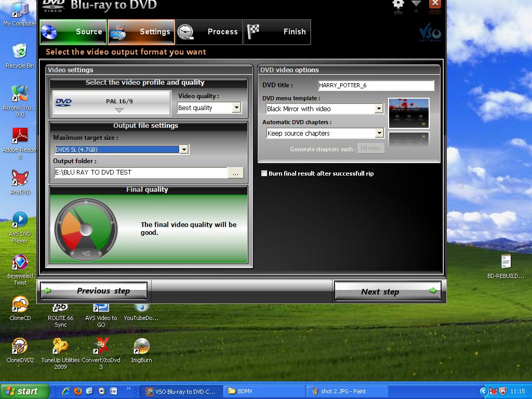Open the PAL 16/9 video profile selector
This screenshot has width=532, height=399.
pos(112,103)
